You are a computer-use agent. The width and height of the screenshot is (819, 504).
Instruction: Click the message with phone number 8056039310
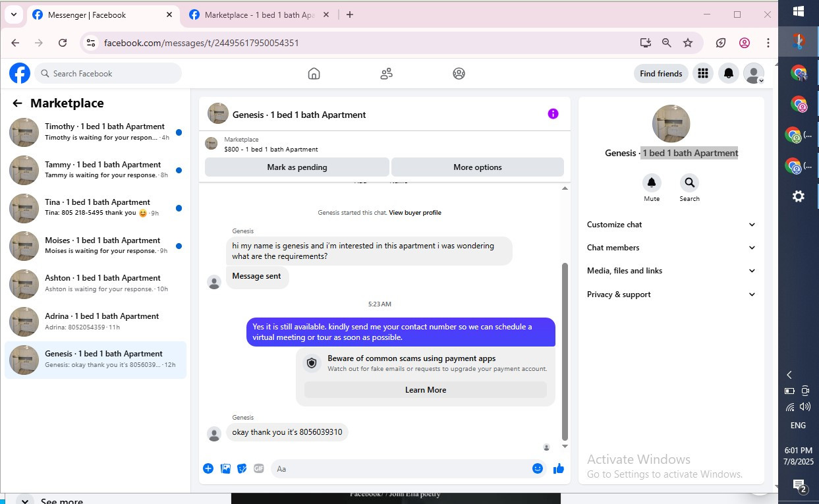point(287,432)
